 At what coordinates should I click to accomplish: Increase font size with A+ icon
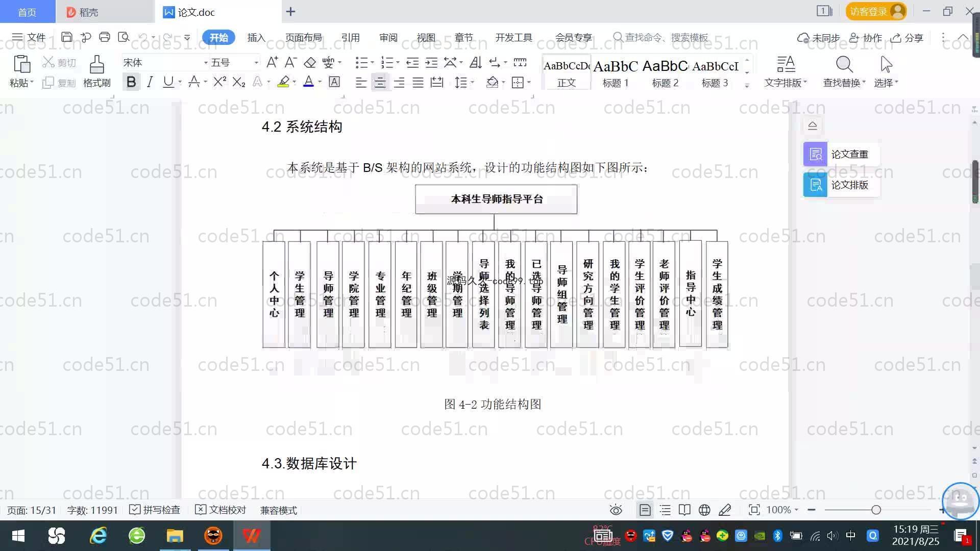272,62
